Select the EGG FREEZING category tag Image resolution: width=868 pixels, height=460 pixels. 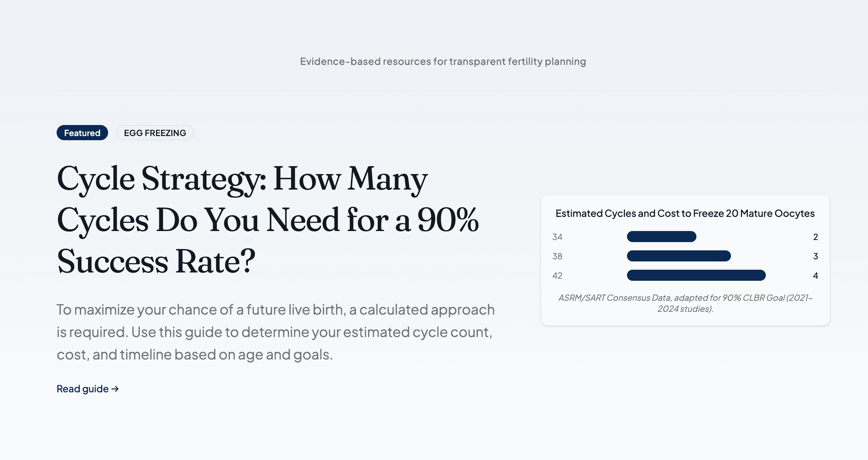click(155, 133)
